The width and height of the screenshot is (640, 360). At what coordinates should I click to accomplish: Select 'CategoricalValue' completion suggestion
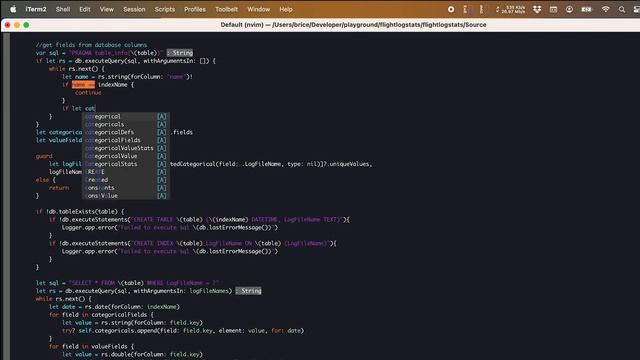click(x=126, y=156)
